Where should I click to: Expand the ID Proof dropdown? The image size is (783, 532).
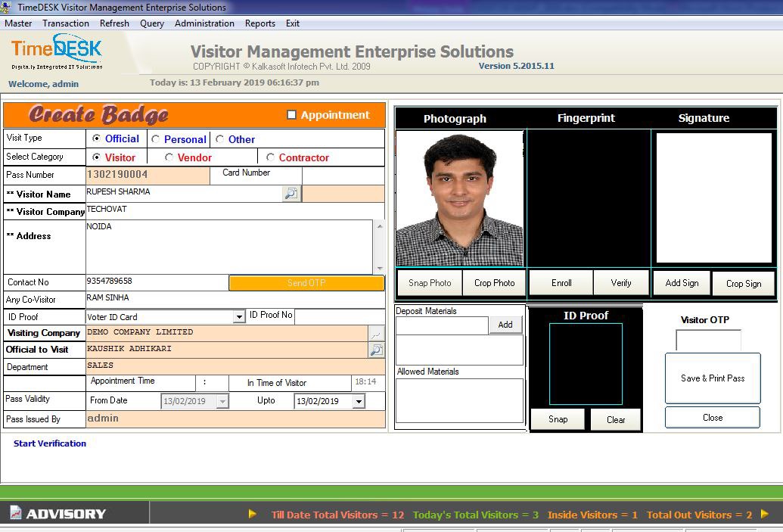239,317
